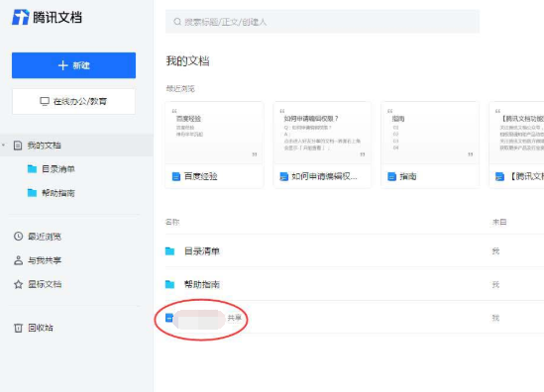544x392 pixels.
Task: Click the Tencent Docs logo
Action: 47,17
